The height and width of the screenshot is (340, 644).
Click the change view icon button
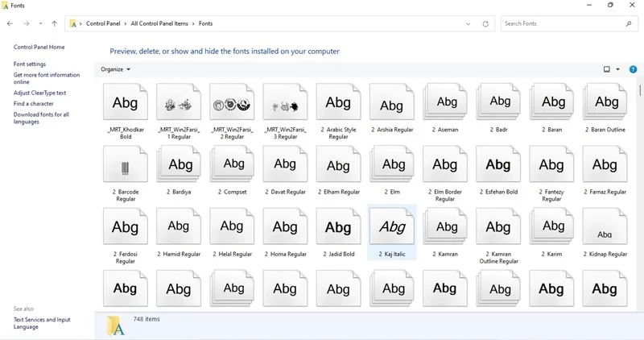pyautogui.click(x=607, y=69)
